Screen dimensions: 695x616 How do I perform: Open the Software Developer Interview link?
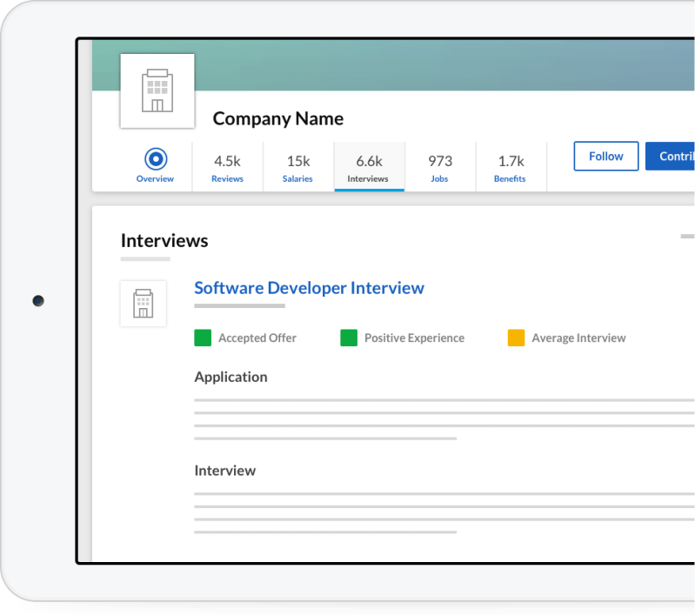point(309,288)
